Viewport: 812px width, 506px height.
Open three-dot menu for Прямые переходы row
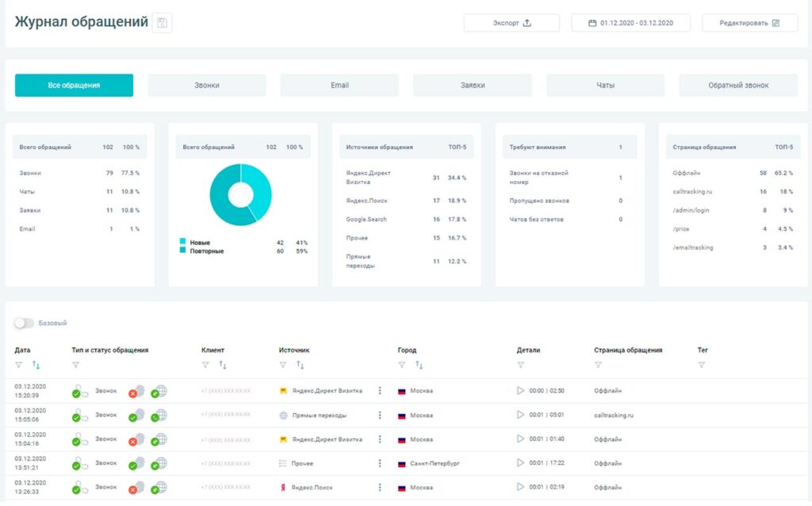pos(380,415)
